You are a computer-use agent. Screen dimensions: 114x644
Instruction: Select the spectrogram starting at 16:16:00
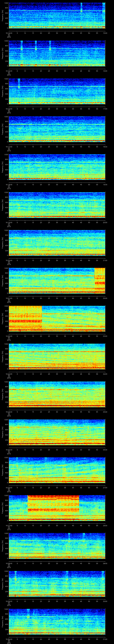pyautogui.click(x=57, y=91)
